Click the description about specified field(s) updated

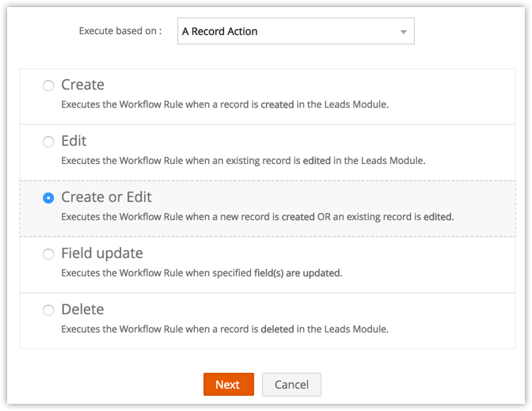point(201,272)
